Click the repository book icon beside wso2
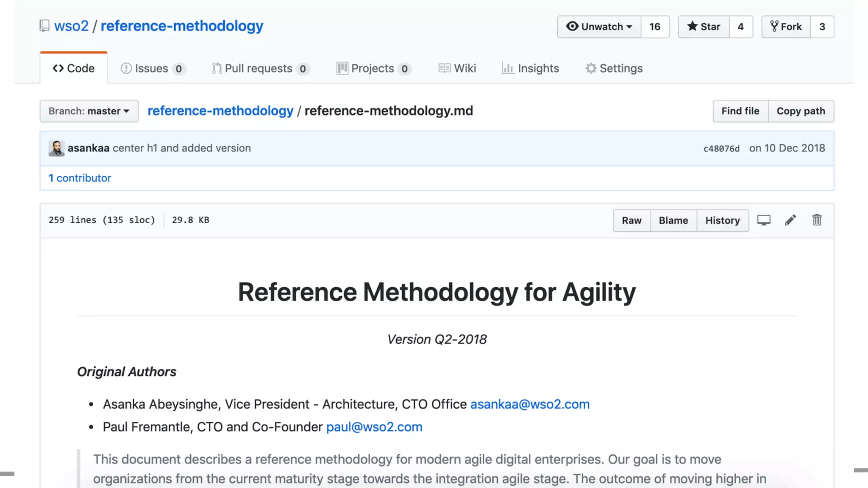The image size is (868, 488). pos(45,26)
